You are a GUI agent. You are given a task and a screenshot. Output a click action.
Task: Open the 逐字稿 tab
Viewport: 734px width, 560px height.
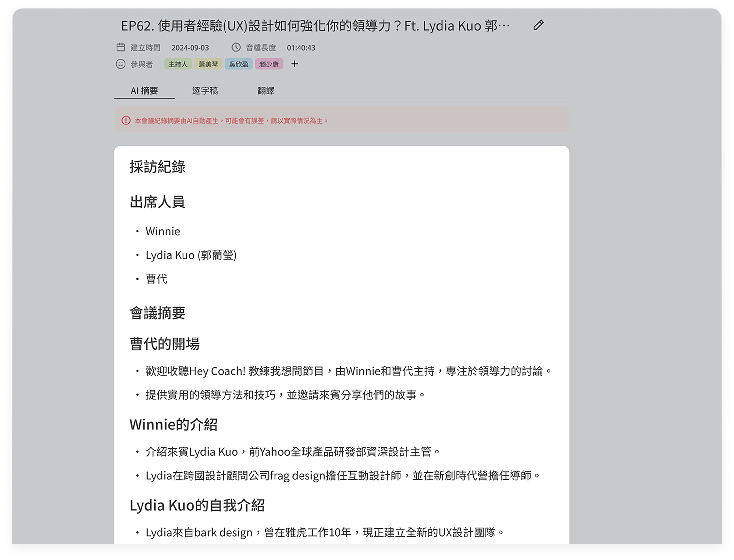coord(205,90)
